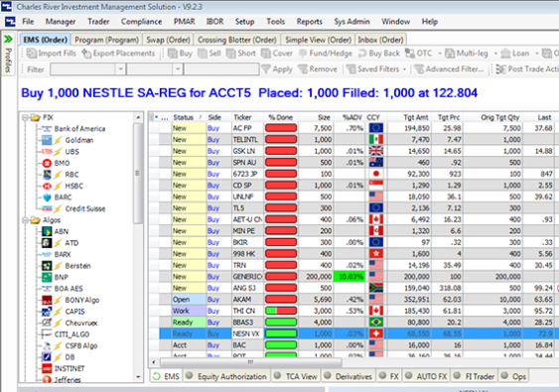Click tree panel scroll down arrow
The width and height of the screenshot is (559, 392).
(138, 377)
